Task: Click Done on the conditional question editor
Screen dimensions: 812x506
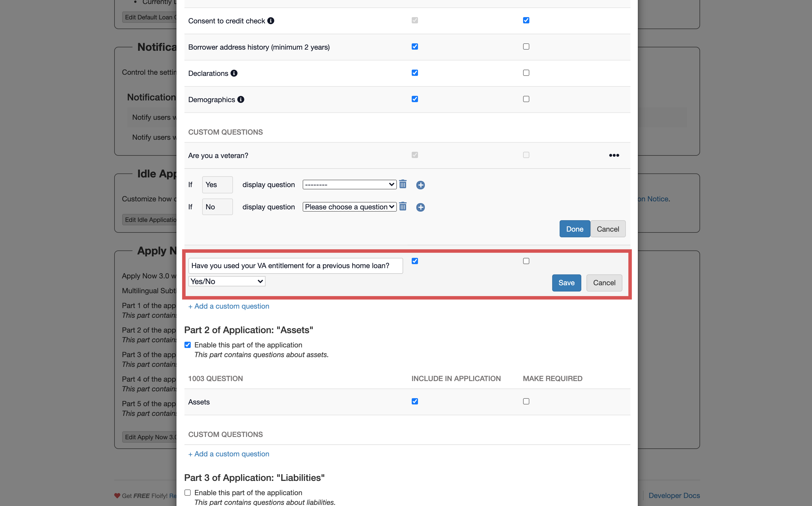Action: click(x=574, y=229)
